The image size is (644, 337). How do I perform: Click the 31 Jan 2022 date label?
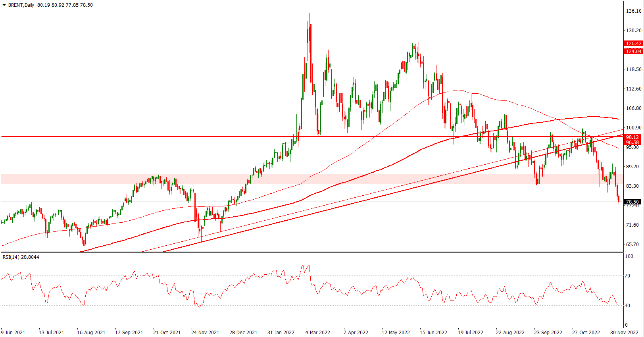tap(281, 332)
